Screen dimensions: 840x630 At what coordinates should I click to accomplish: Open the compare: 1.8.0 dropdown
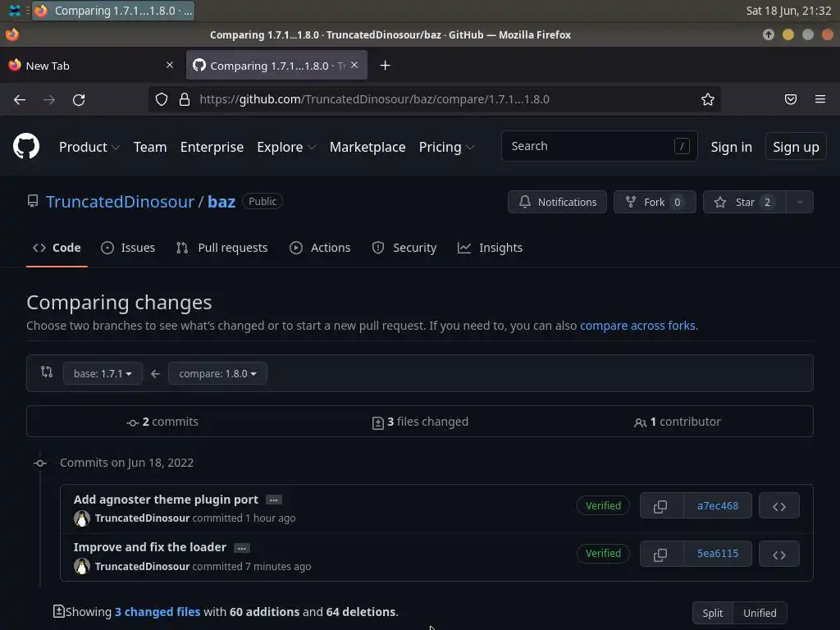click(217, 373)
